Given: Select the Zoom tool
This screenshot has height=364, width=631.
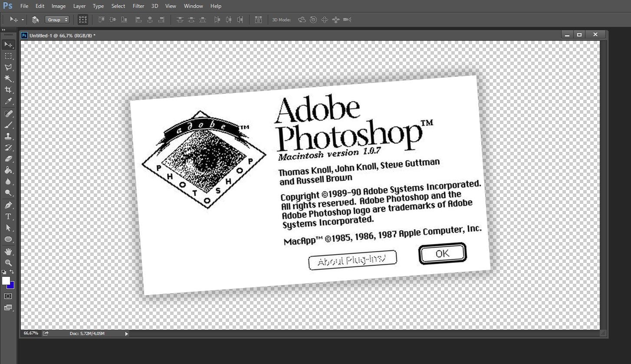Looking at the screenshot, I should (8, 263).
